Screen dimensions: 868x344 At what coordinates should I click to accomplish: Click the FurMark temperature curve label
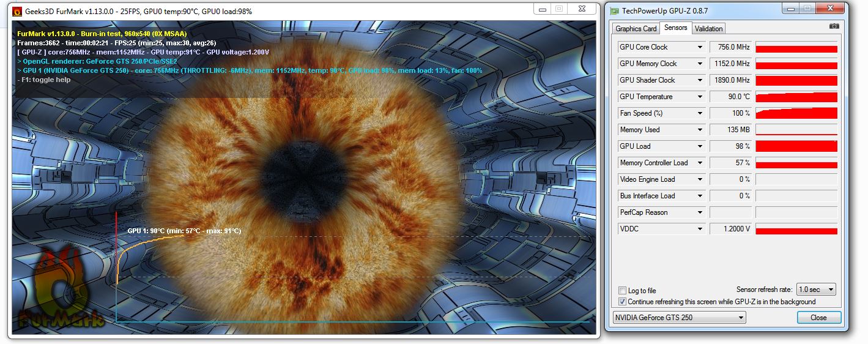pos(184,231)
